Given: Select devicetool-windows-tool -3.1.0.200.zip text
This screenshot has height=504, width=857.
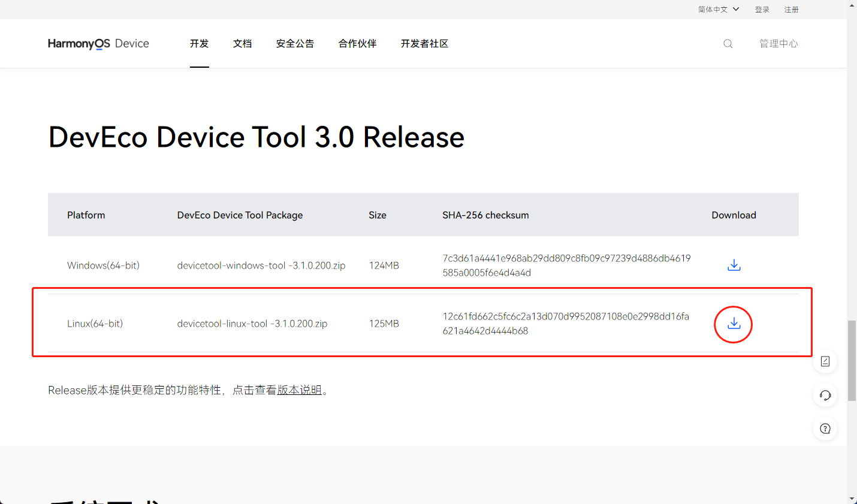Looking at the screenshot, I should [261, 265].
